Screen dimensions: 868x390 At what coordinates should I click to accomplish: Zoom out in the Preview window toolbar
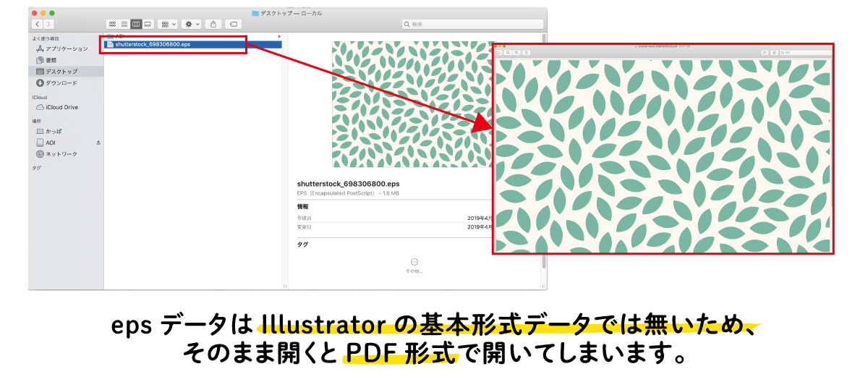pyautogui.click(x=508, y=53)
